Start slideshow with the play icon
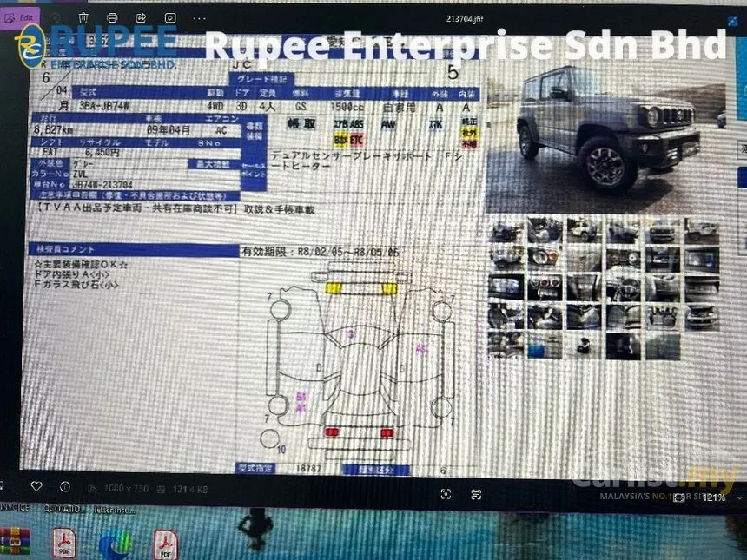The image size is (747, 560). click(x=170, y=18)
